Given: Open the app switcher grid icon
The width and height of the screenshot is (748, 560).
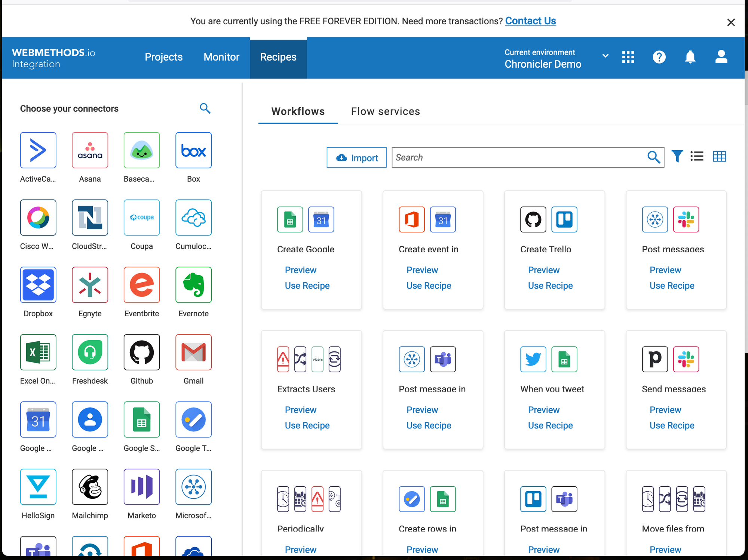Looking at the screenshot, I should [628, 57].
